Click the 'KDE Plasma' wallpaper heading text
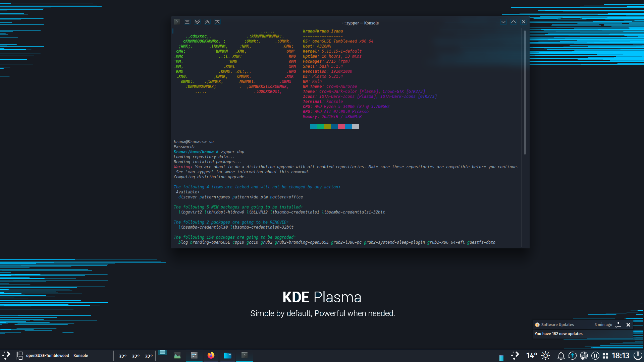644x362 pixels. point(322,297)
